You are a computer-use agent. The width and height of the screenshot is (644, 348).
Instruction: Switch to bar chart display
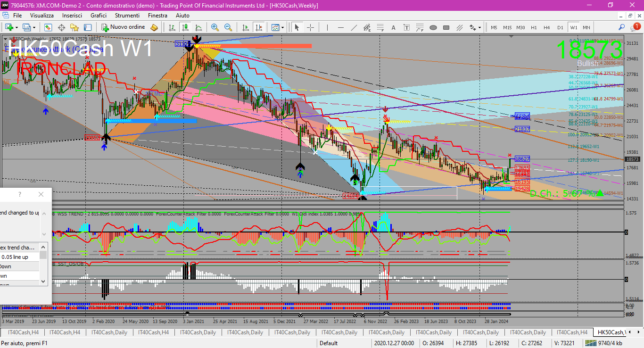coord(172,27)
